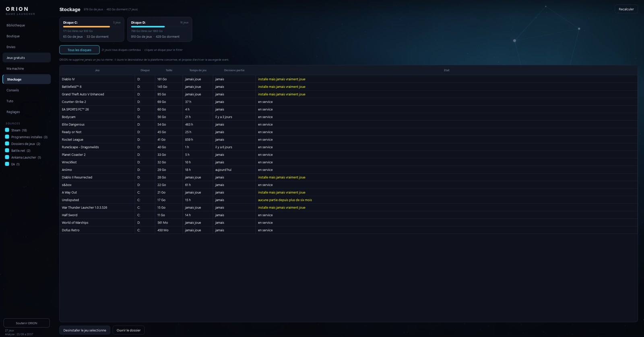The image size is (644, 337).
Task: Select the Diablo II Resurrected row
Action: pyautogui.click(x=349, y=178)
